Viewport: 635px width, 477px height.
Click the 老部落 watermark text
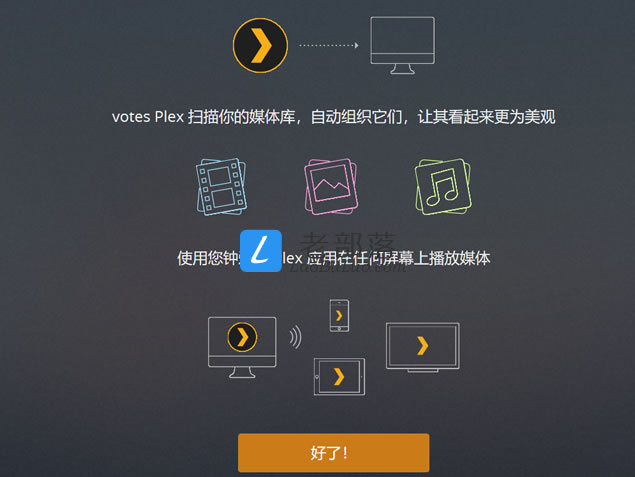(x=349, y=243)
